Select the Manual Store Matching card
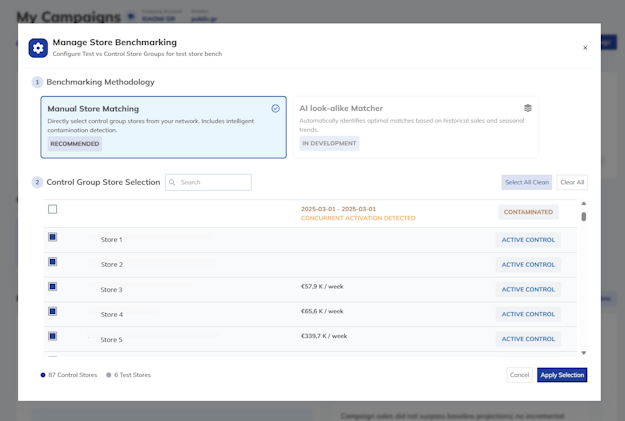625x421 pixels. tap(163, 127)
